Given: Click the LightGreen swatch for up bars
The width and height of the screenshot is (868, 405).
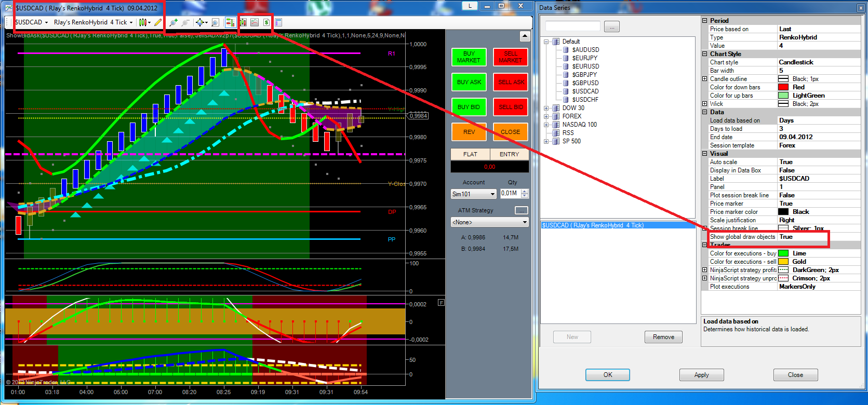Looking at the screenshot, I should 783,96.
